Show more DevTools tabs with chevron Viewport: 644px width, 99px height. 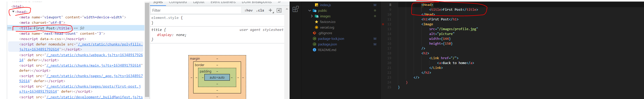[x=279, y=2]
